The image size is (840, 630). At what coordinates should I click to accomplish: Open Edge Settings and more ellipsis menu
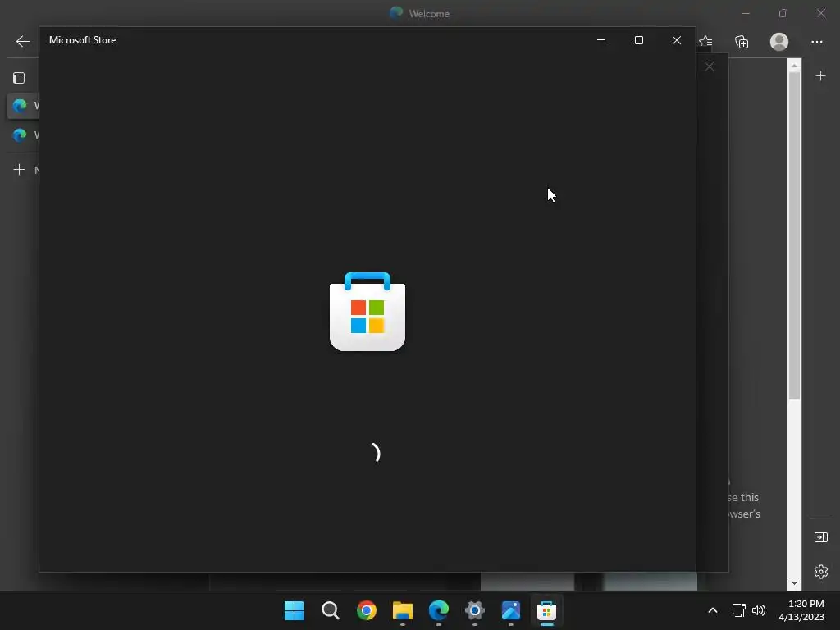(816, 42)
